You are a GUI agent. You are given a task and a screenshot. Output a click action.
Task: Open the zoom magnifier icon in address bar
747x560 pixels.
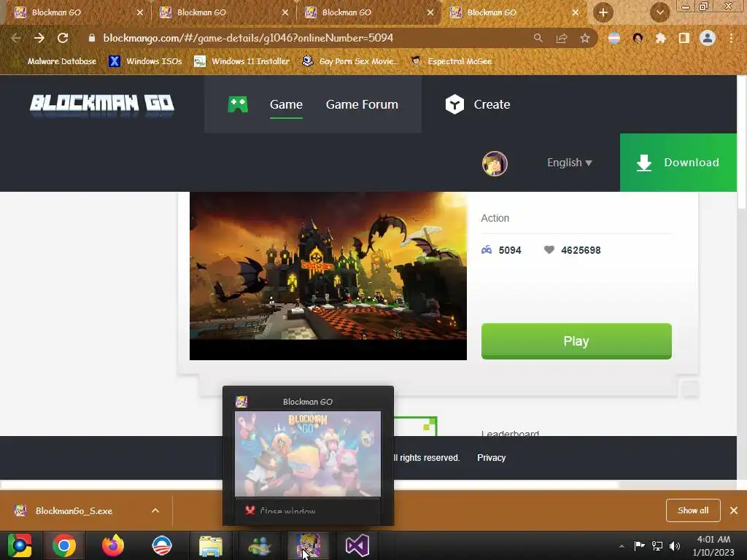pyautogui.click(x=538, y=38)
